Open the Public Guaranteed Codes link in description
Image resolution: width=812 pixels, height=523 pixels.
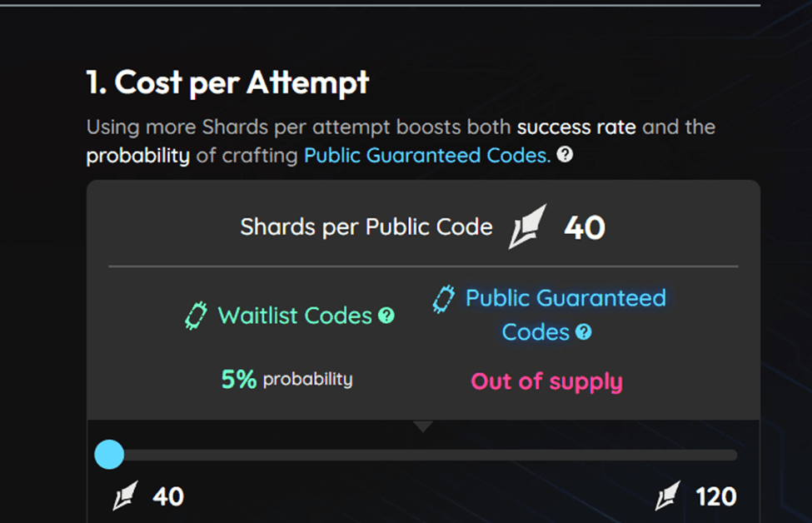tap(427, 156)
